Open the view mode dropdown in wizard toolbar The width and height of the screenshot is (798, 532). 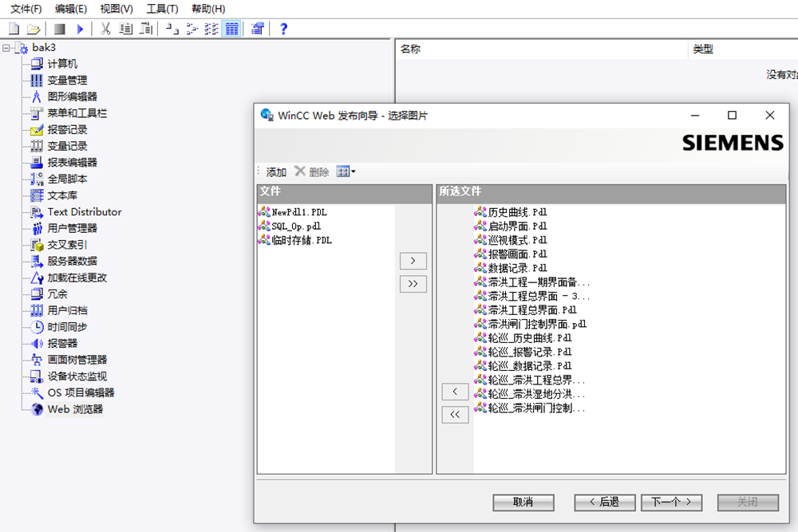point(346,171)
